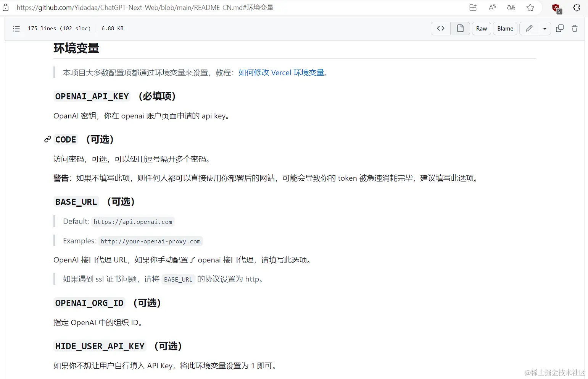
Task: Click the CODE heading anchor link icon
Action: pos(48,139)
